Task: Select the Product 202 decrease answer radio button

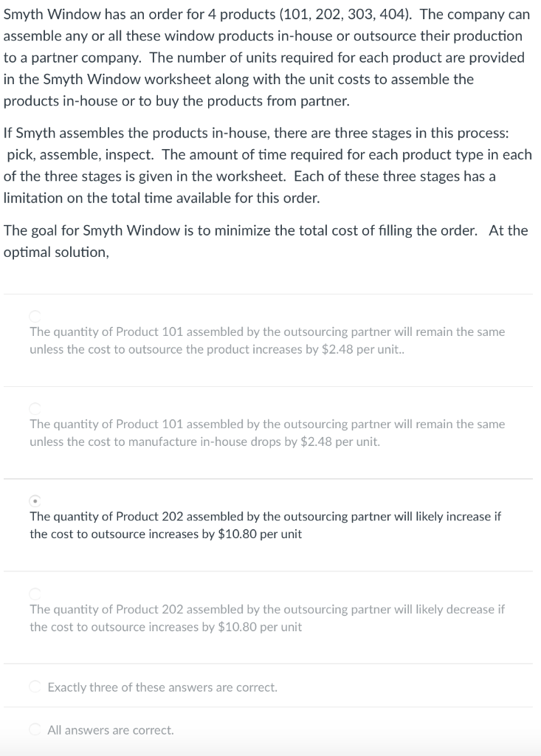Action: pyautogui.click(x=34, y=592)
